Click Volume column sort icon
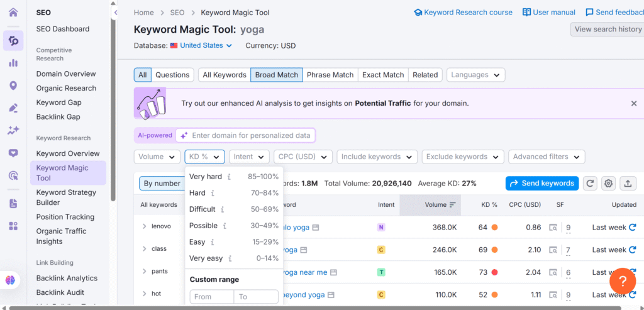The width and height of the screenshot is (644, 310). 453,204
